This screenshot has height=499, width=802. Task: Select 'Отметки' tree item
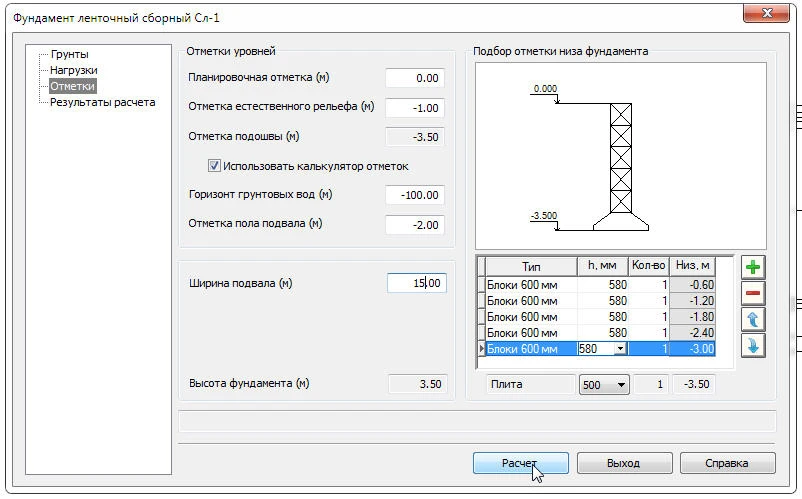[x=73, y=86]
